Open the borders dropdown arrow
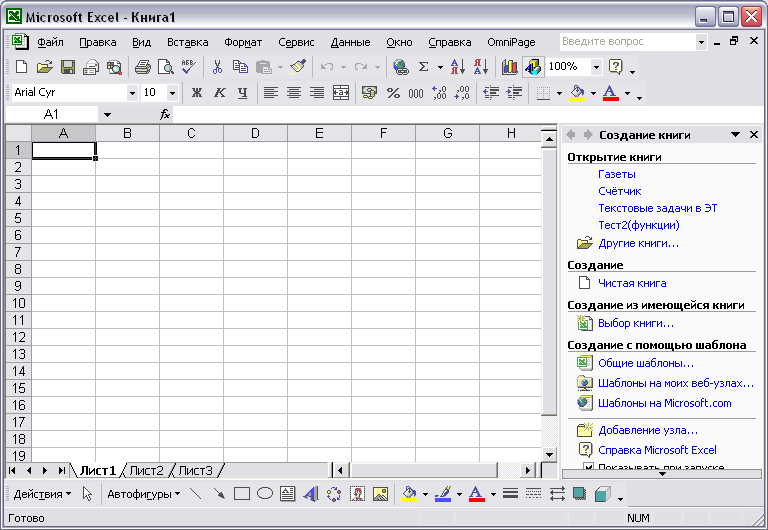The image size is (768, 530). pos(559,93)
